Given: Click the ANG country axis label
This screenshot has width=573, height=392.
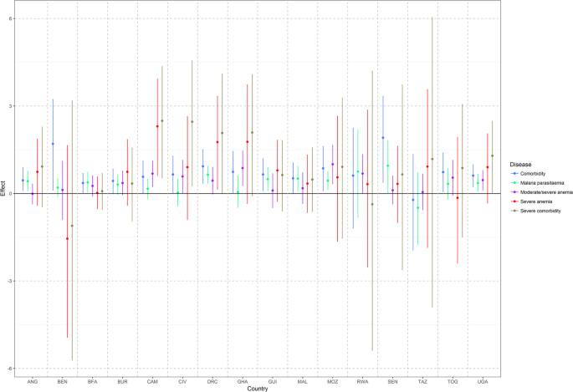Looking at the screenshot, I should coord(32,382).
